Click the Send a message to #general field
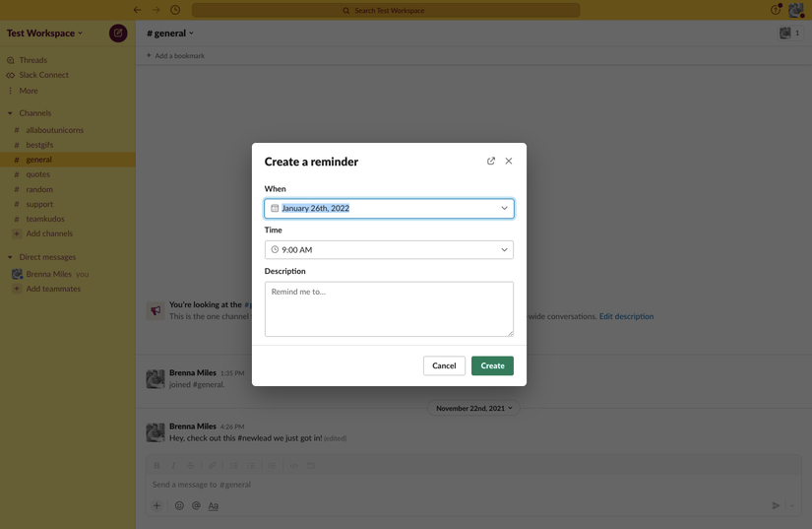The width and height of the screenshot is (812, 529). coord(473,485)
